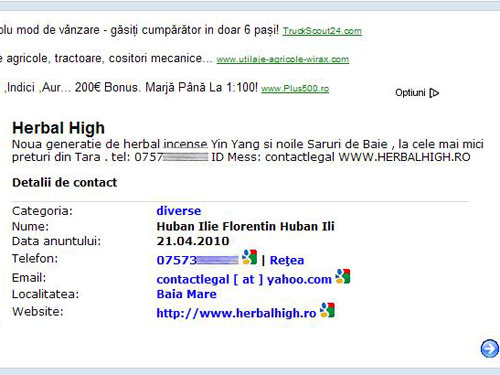Click the Telefon: label
Image resolution: width=500 pixels, height=375 pixels.
(x=35, y=258)
